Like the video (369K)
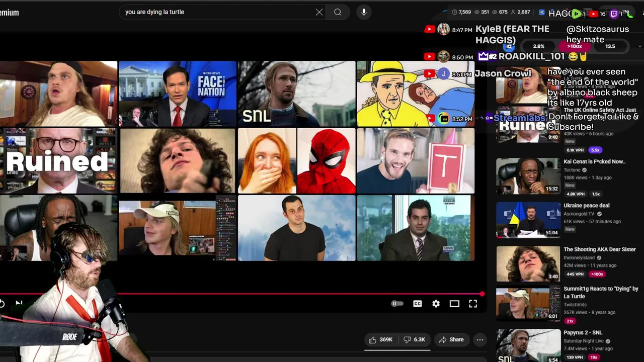Viewport: 644px width, 362px height. tap(380, 340)
